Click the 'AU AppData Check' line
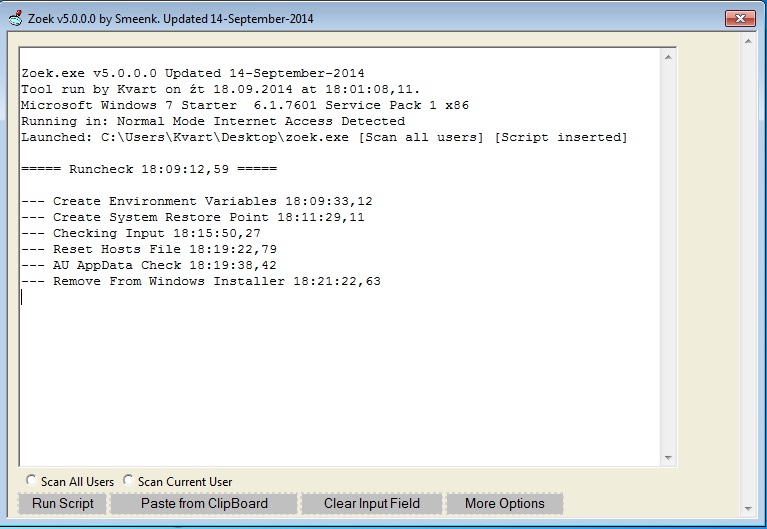This screenshot has width=767, height=529. pos(149,265)
